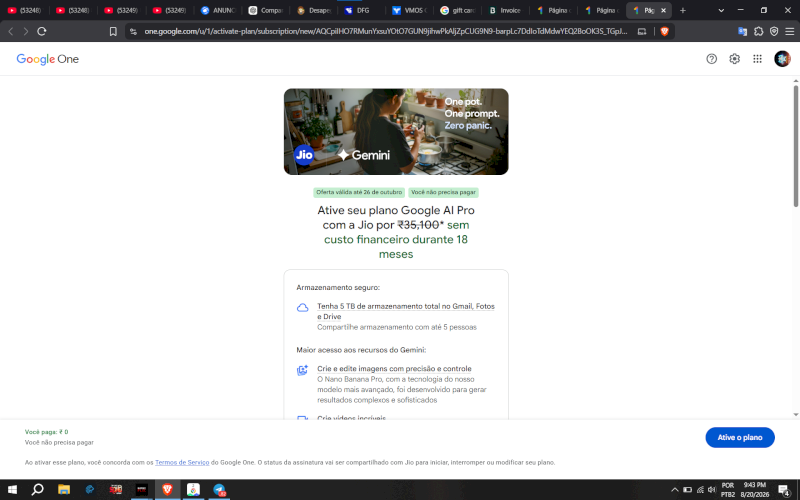800x500 pixels.
Task: Open the Windows Start menu
Action: tap(12, 490)
